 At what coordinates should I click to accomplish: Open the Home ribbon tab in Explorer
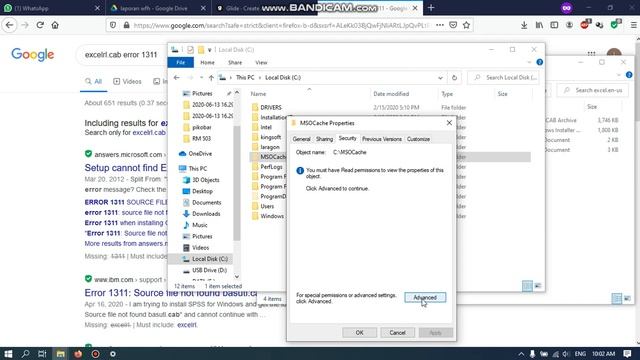pos(207,62)
